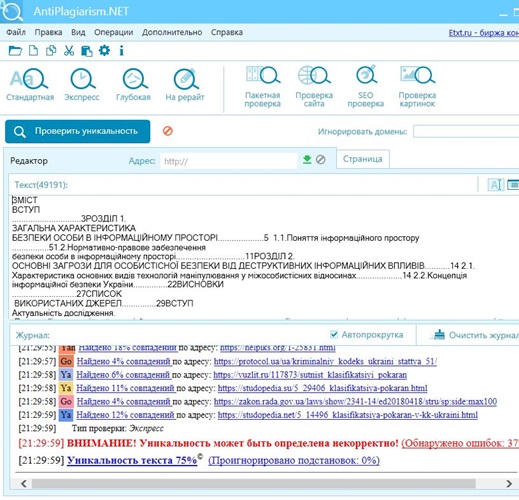Click the journal horizontal scrollbar track
The image size is (519, 500).
coord(253,483)
